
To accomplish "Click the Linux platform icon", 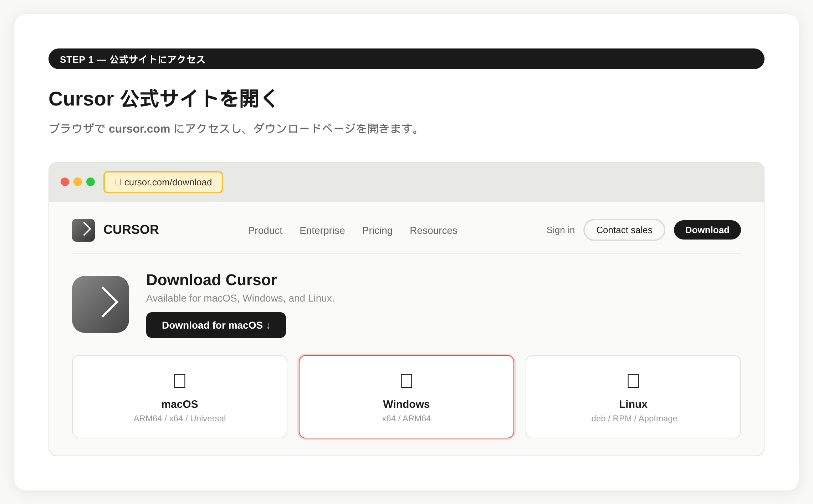I will pos(633,381).
